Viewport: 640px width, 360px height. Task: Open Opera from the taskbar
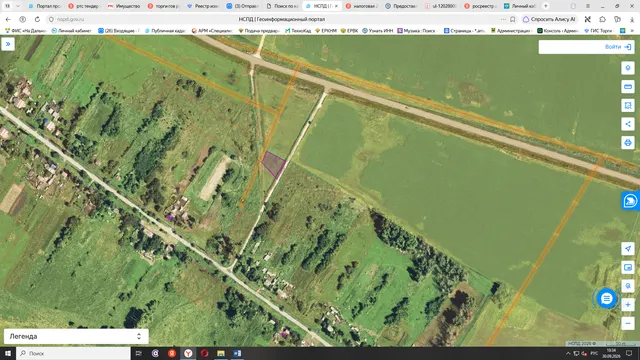click(204, 353)
